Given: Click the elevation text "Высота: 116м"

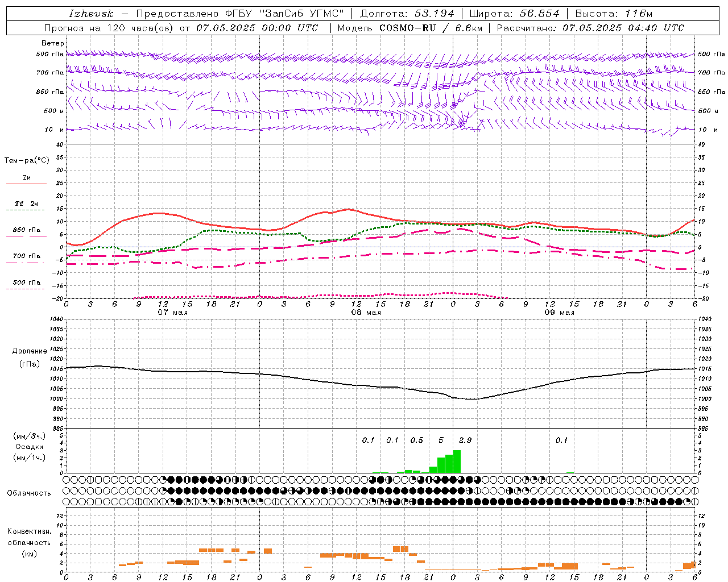Looking at the screenshot, I should [614, 14].
